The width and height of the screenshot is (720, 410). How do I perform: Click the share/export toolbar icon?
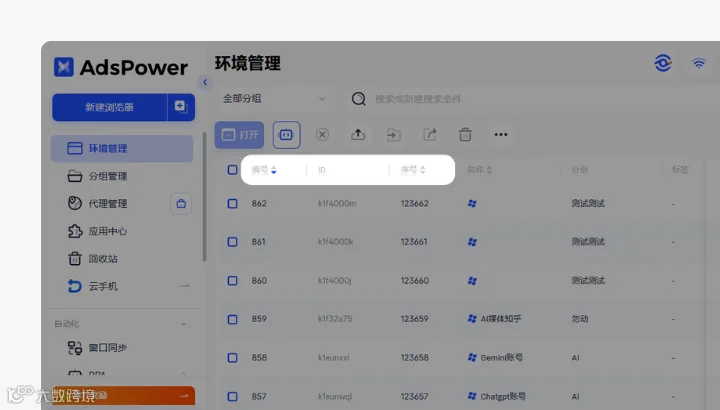coord(429,135)
